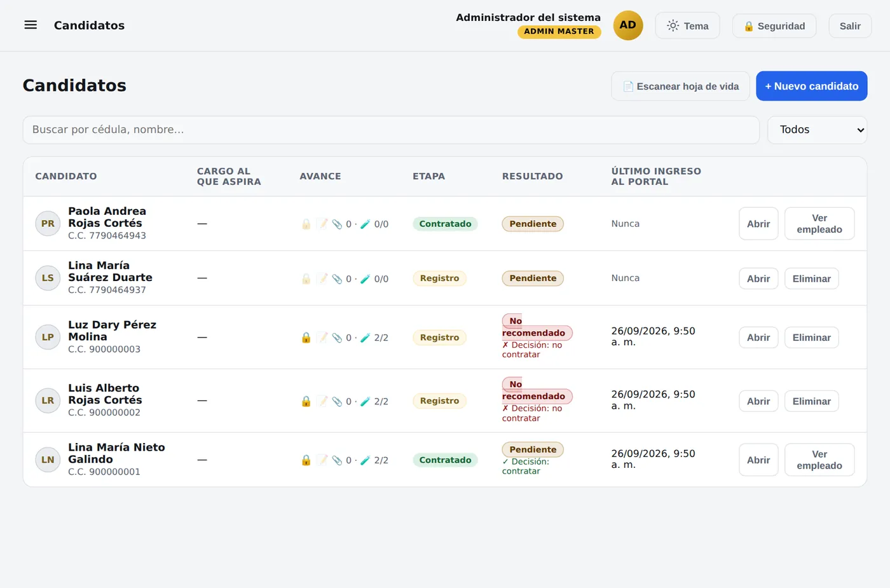
Task: Open Paola Andrea Rojas Cortés with Abrir
Action: point(758,224)
